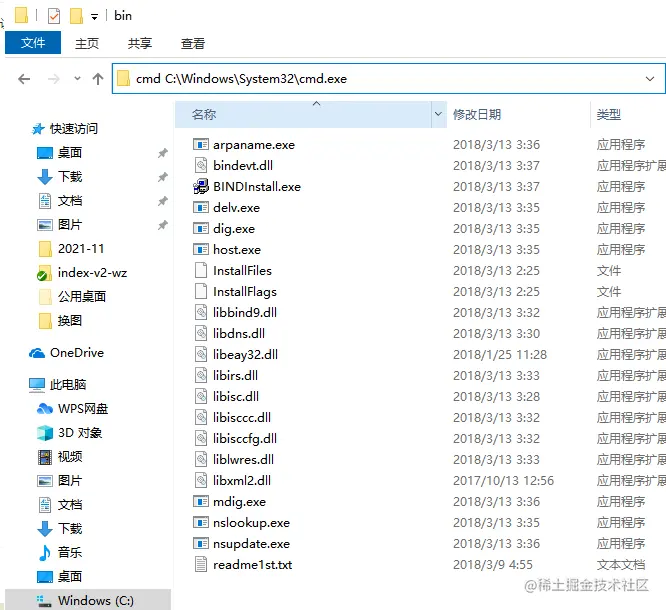
Task: Open the 名称 column filter dropdown
Action: click(438, 114)
